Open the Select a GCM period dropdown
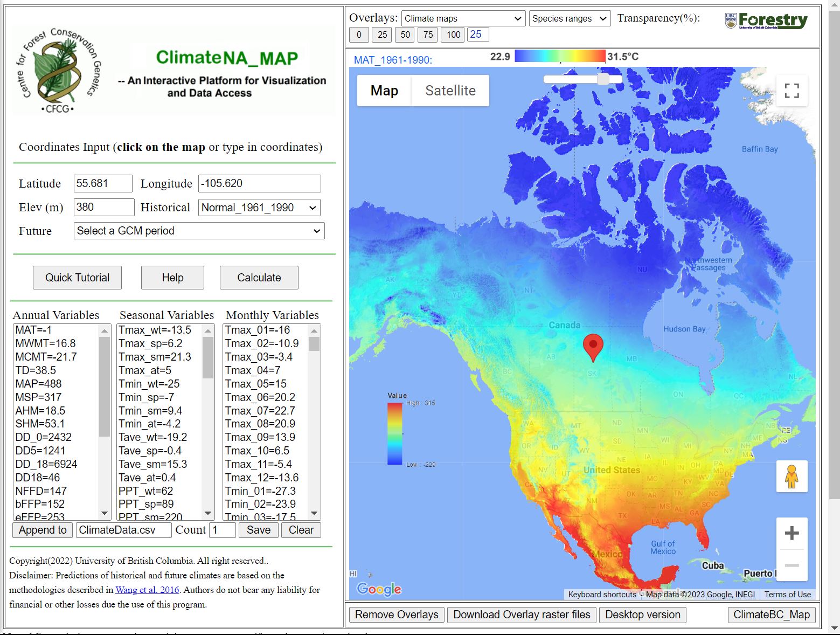Viewport: 840px width, 635px height. pyautogui.click(x=199, y=231)
